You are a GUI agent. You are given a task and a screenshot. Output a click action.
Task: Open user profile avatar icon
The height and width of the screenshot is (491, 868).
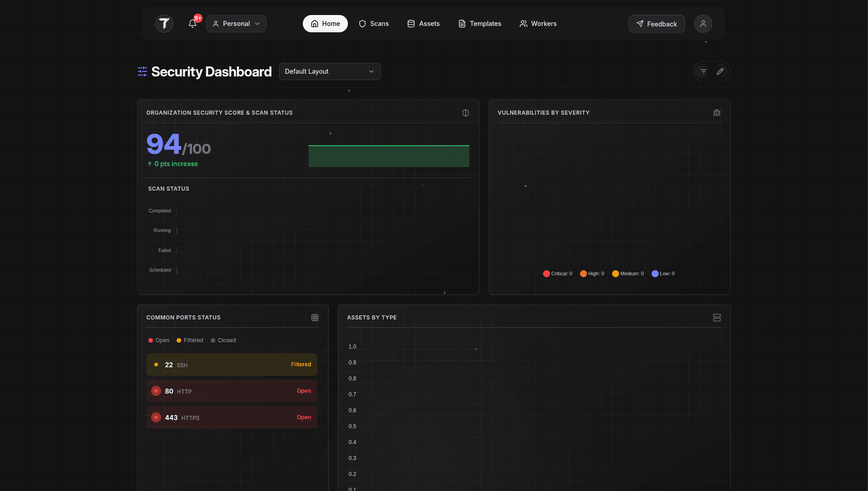pyautogui.click(x=703, y=24)
